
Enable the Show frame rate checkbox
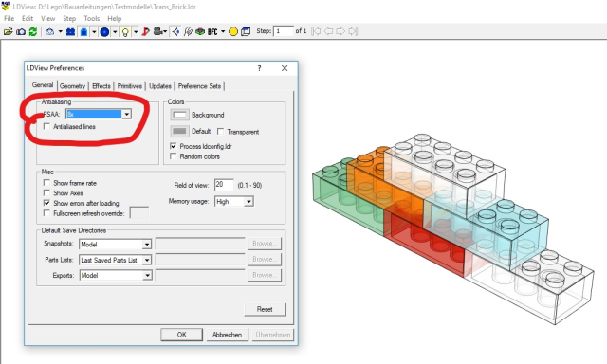tap(46, 183)
